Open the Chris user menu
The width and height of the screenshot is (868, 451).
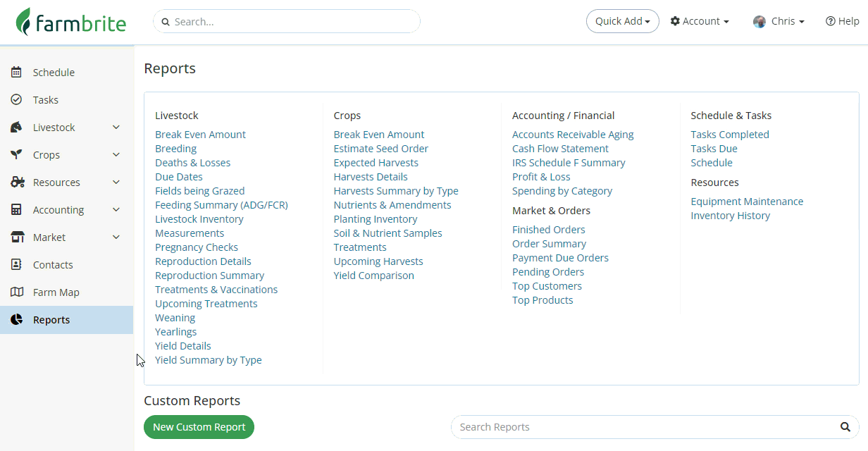tap(779, 21)
